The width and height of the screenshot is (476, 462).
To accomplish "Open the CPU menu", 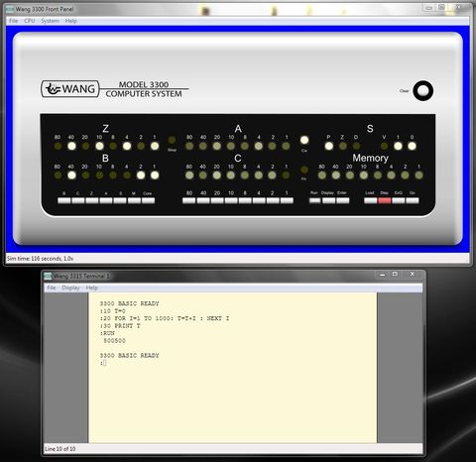I will (29, 21).
